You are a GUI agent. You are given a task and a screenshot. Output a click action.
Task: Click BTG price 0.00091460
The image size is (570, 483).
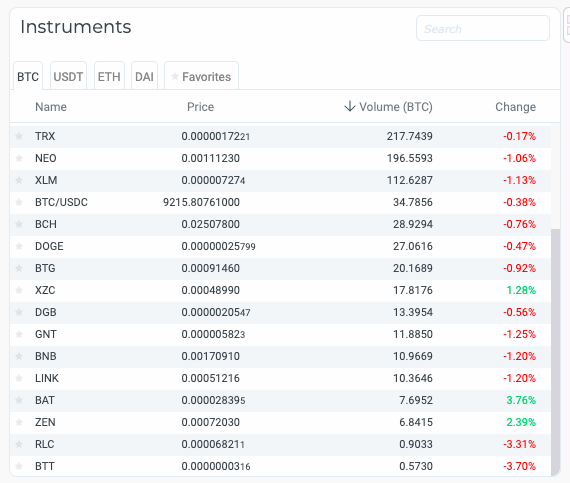[210, 268]
